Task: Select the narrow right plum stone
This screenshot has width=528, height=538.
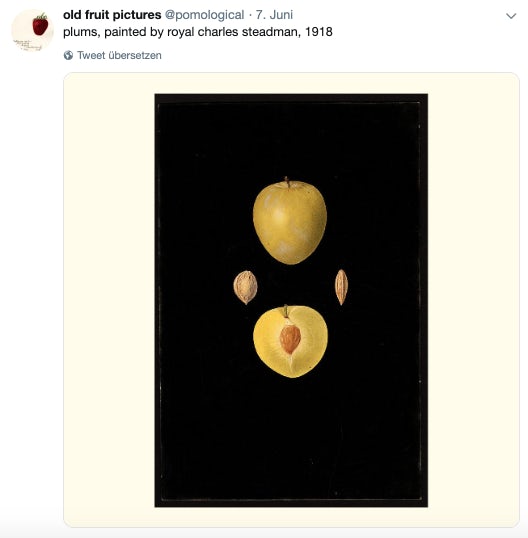Action: (341, 287)
